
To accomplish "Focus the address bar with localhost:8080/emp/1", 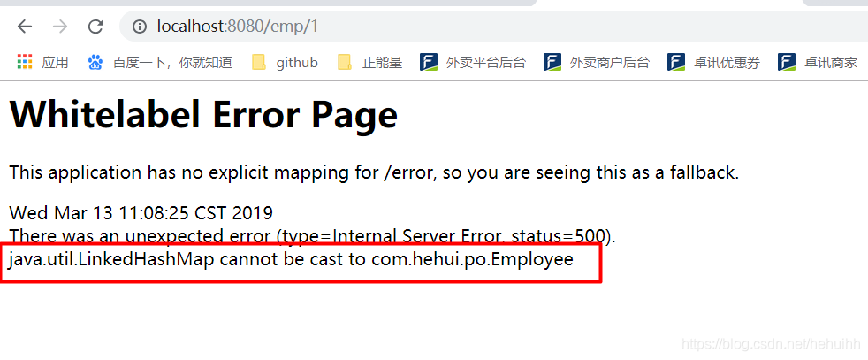I will 494,26.
